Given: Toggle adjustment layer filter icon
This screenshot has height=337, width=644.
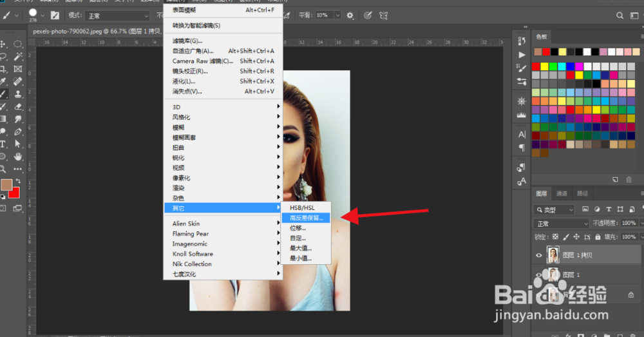Looking at the screenshot, I should [597, 209].
